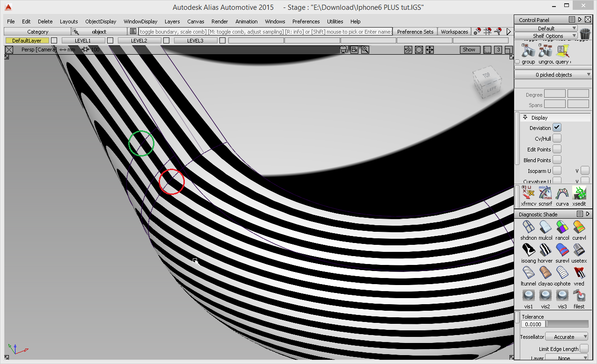The height and width of the screenshot is (364, 597).
Task: Open the scnsrf min/max surface tool
Action: (546, 193)
